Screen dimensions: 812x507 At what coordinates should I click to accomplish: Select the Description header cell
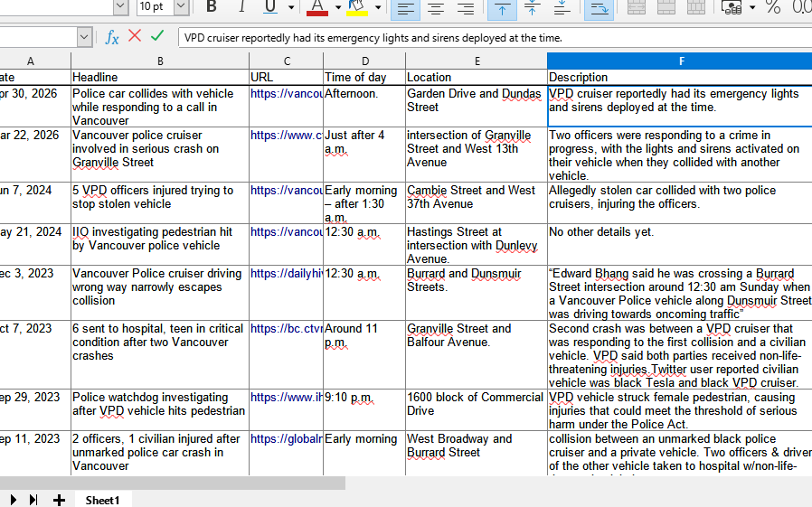(679, 77)
